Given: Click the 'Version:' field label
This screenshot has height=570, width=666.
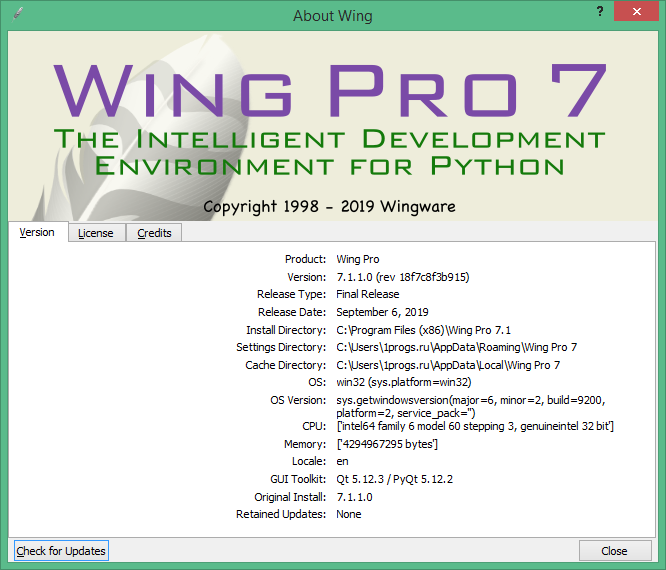Looking at the screenshot, I should [307, 277].
